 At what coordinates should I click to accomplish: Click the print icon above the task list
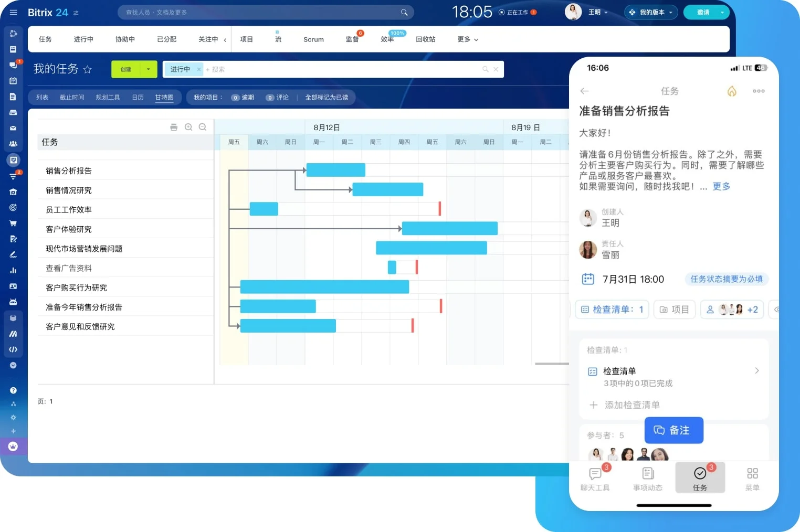[x=174, y=127]
